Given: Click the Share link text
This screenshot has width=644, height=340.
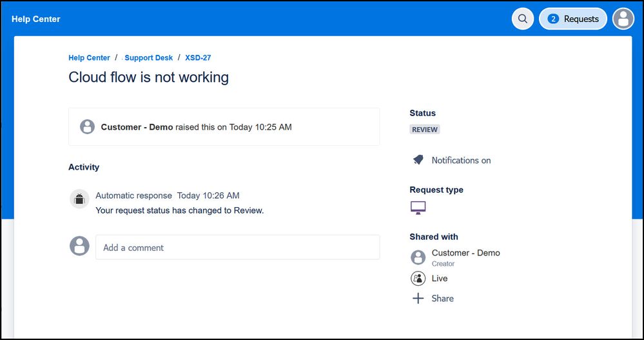Looking at the screenshot, I should point(442,298).
